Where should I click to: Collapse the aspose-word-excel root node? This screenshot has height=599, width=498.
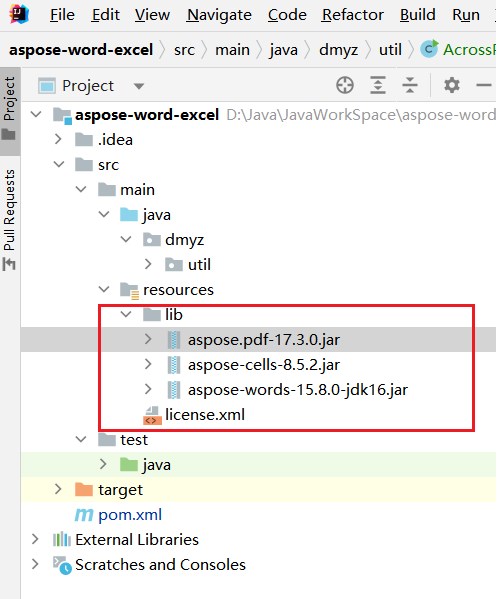(x=36, y=114)
